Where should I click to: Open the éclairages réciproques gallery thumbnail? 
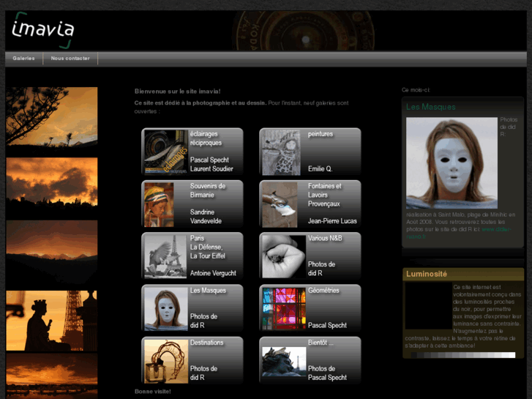tap(165, 152)
